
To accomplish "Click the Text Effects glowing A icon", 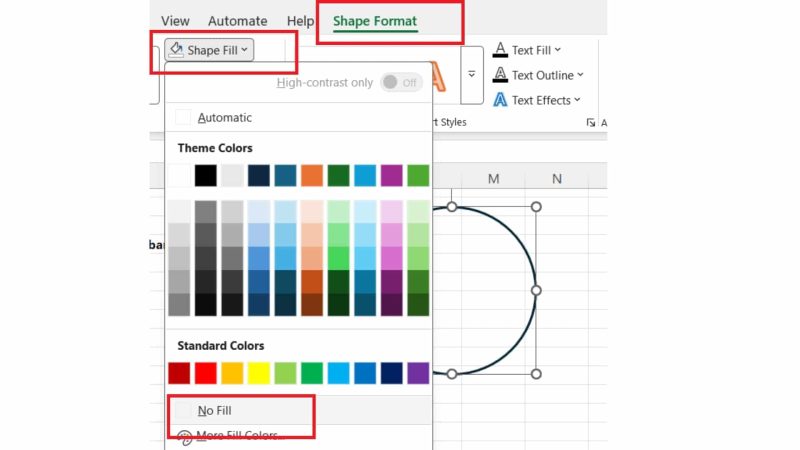I will coord(500,99).
